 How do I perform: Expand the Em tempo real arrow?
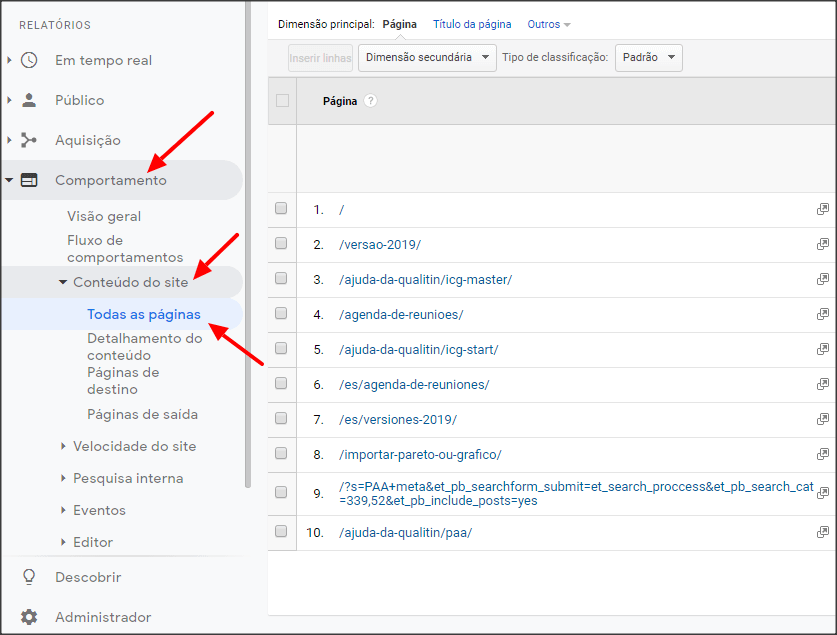point(9,60)
